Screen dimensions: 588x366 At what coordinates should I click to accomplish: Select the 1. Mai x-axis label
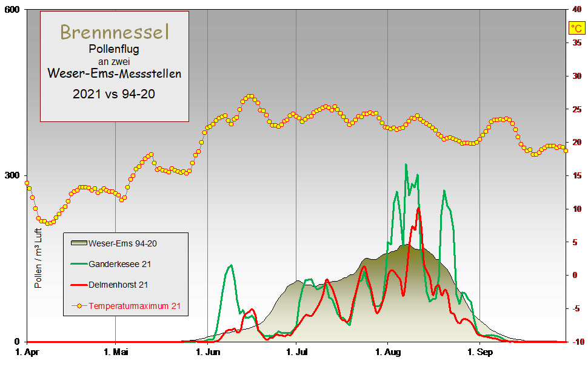click(x=116, y=352)
